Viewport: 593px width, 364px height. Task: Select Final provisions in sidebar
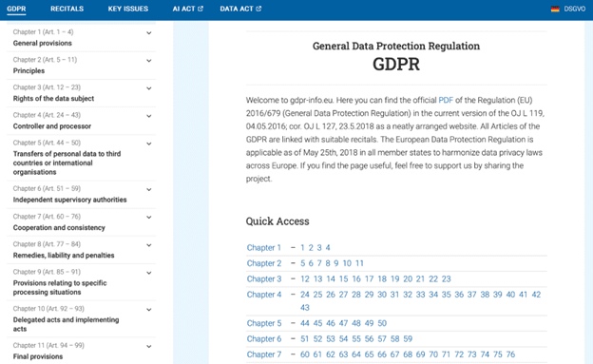pos(38,356)
